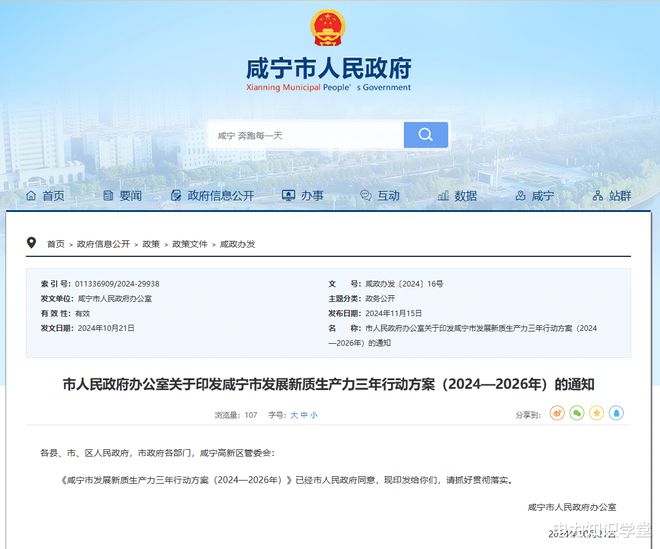Set font size to 中

coord(304,415)
